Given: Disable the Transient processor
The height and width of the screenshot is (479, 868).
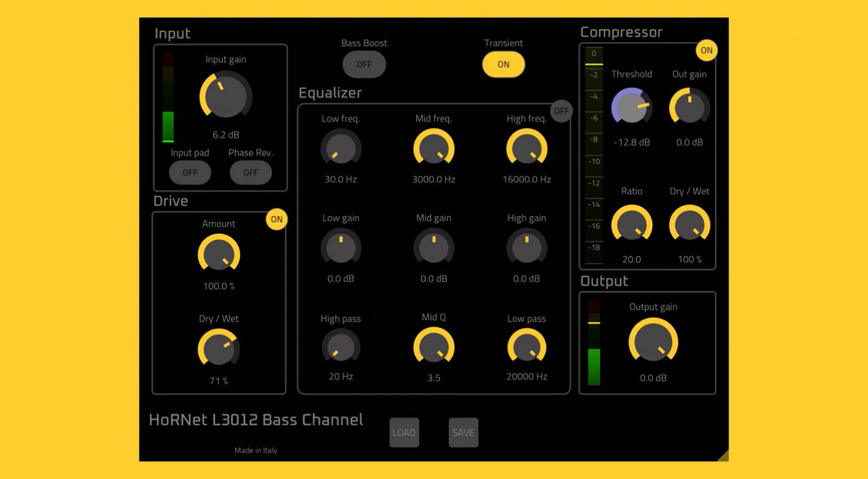Looking at the screenshot, I should pyautogui.click(x=503, y=64).
